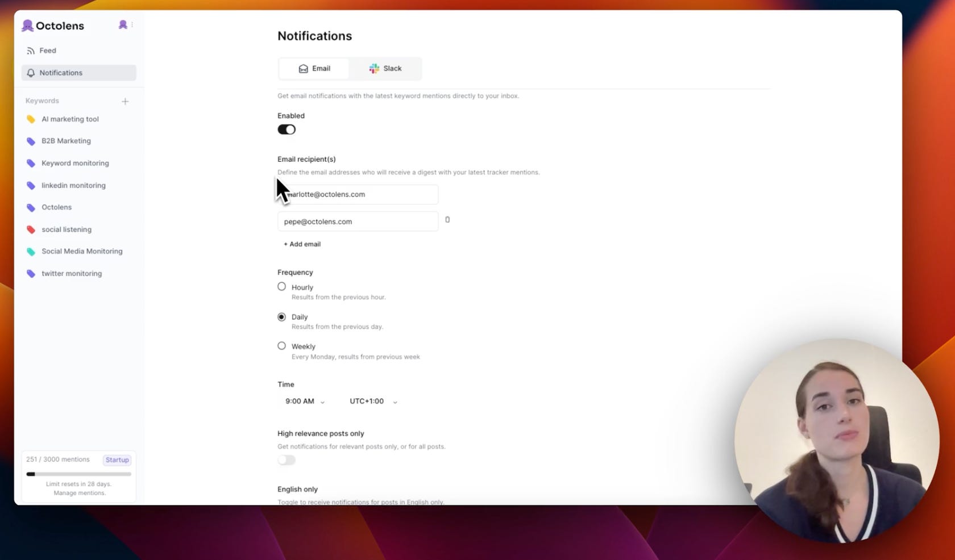Click the Notifications bell icon
Screen dimensions: 955x560
[x=31, y=73]
